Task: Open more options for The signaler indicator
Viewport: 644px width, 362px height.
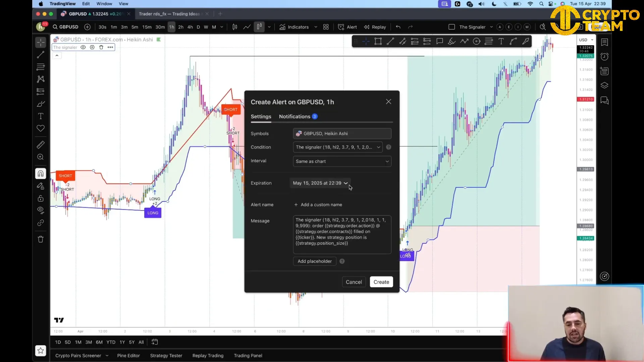Action: [x=110, y=47]
